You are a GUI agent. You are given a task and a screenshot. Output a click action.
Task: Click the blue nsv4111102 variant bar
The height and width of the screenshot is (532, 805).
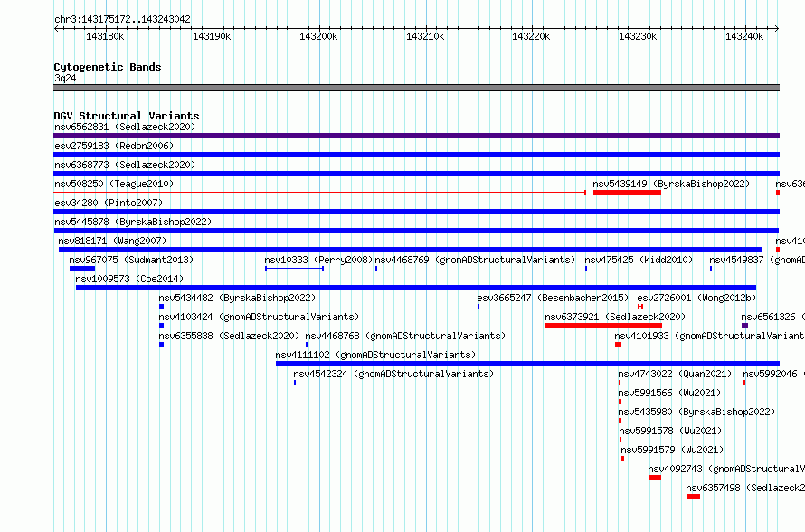(527, 364)
